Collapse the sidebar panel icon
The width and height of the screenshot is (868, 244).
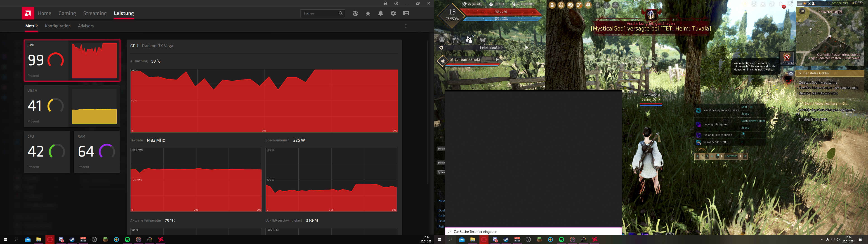(406, 14)
